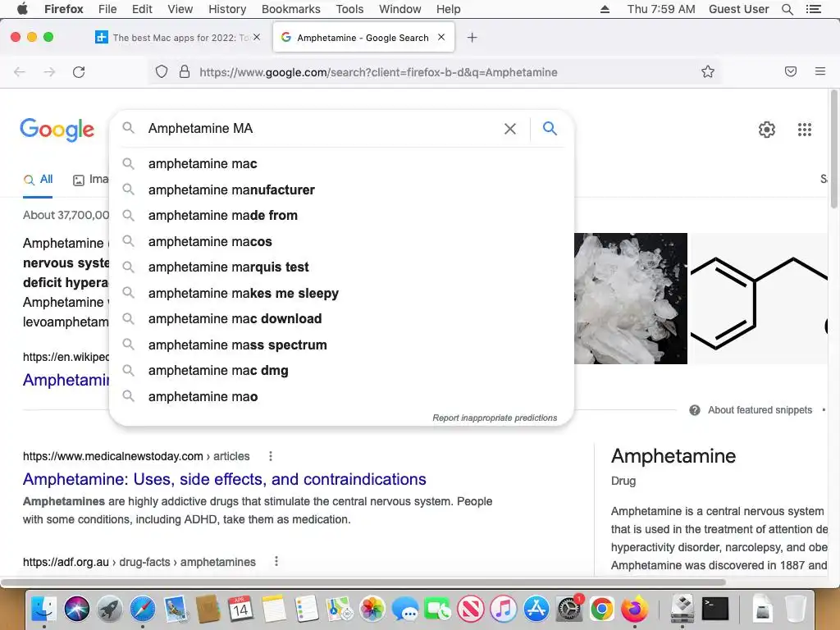Click the blue search magnifier button
Image resolution: width=840 pixels, height=630 pixels.
550,129
